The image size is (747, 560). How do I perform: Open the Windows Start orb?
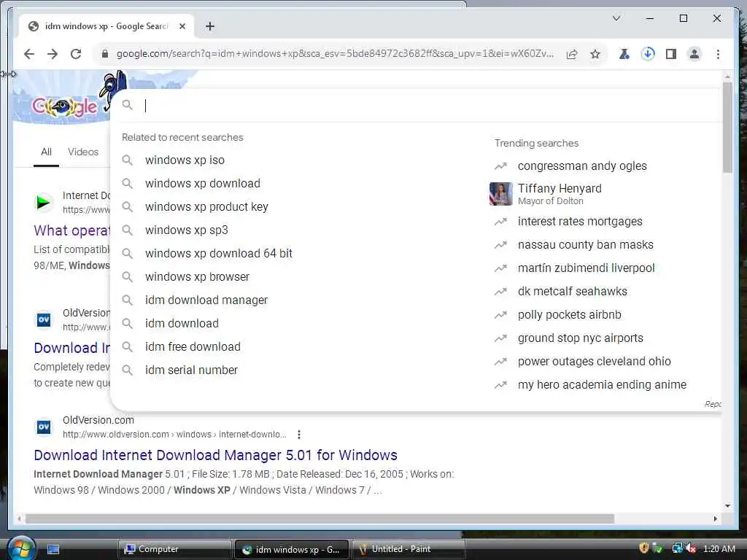[x=21, y=548]
